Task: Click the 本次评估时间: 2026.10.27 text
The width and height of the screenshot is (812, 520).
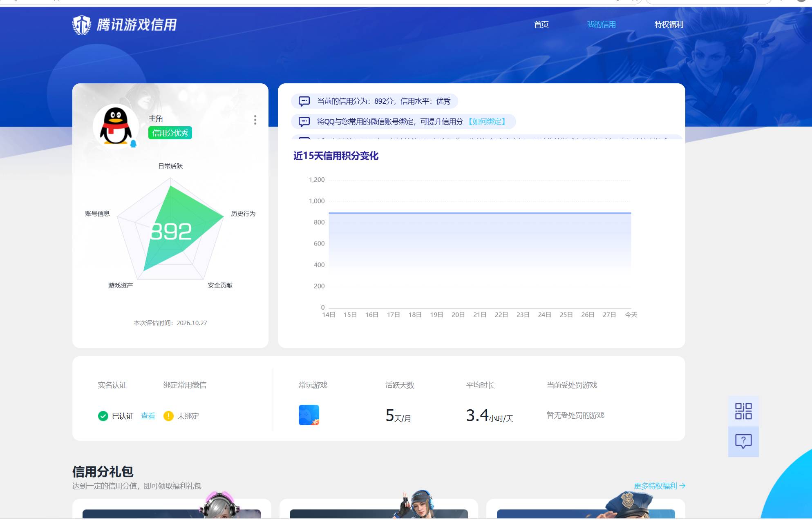Action: 170,323
